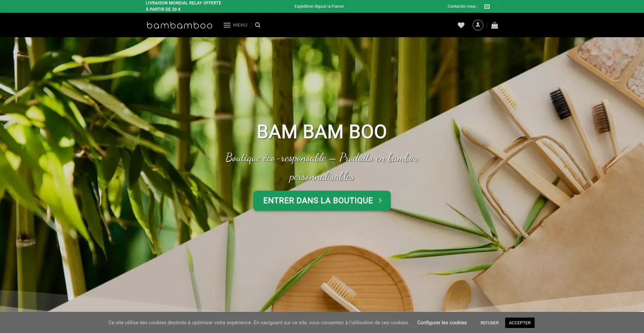Open the MENU label in header
Image resolution: width=644 pixels, height=333 pixels.
tap(240, 25)
